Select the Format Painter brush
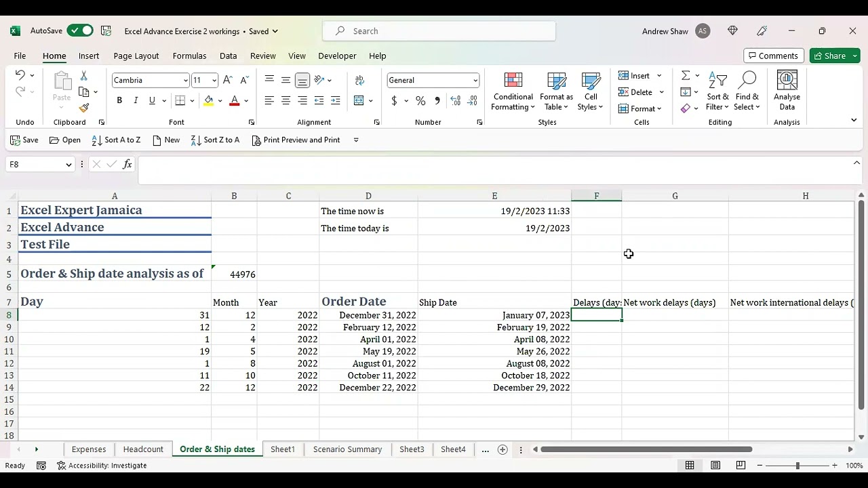The width and height of the screenshot is (868, 488). 84,108
